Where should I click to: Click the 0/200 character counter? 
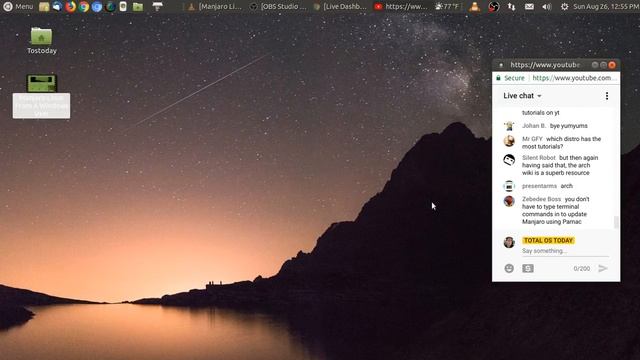pos(582,269)
